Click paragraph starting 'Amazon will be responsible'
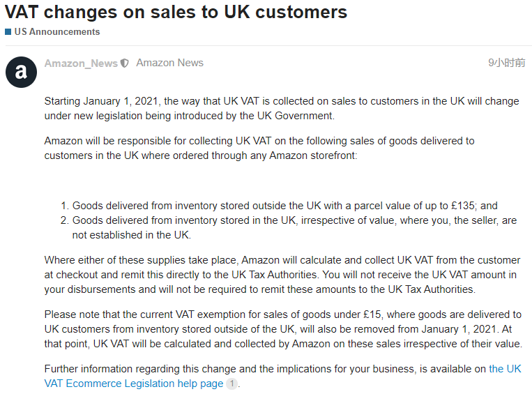Viewport: 532px width, 394px height. coord(259,148)
